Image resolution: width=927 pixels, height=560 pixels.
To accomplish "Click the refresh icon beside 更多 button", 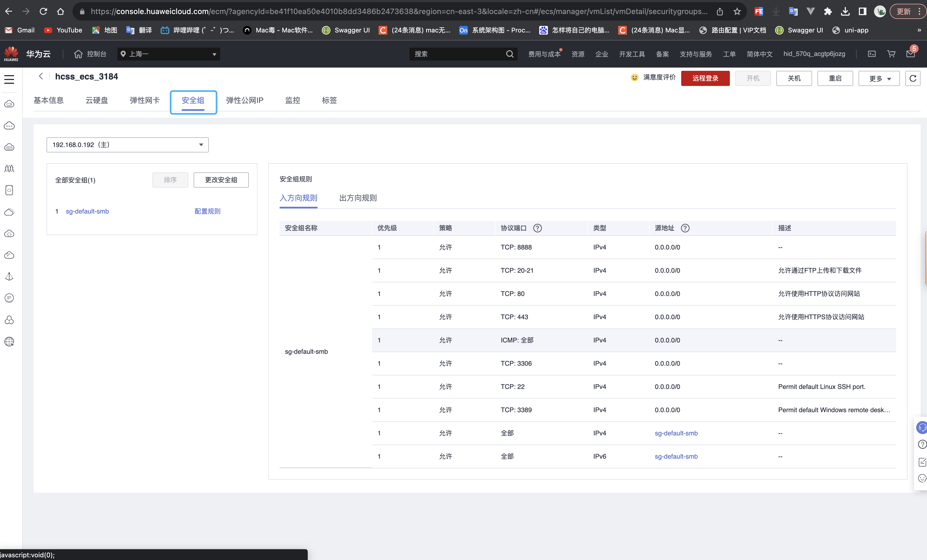I will 912,78.
